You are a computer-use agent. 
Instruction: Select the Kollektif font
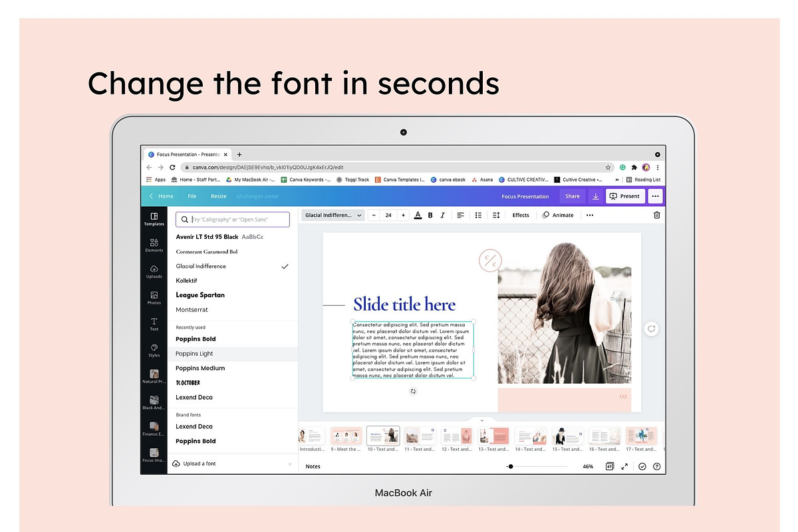[x=232, y=281]
